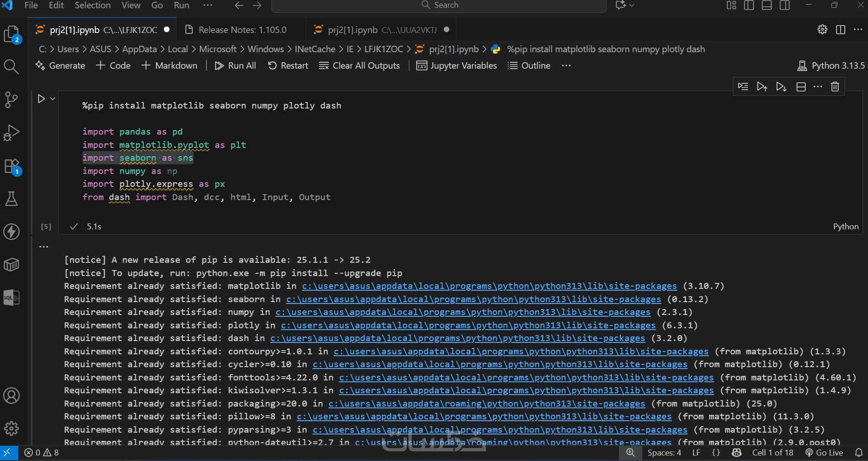Toggle bottom panel visibility

[767, 5]
